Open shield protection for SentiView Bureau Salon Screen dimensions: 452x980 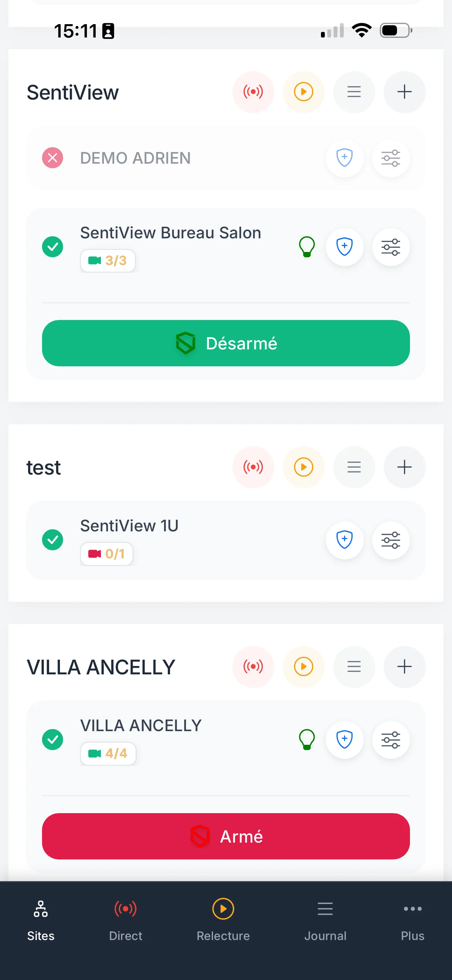tap(344, 247)
